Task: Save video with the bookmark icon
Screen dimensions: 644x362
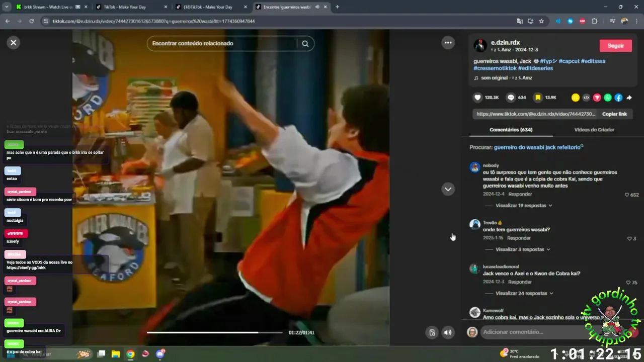Action: [538, 98]
